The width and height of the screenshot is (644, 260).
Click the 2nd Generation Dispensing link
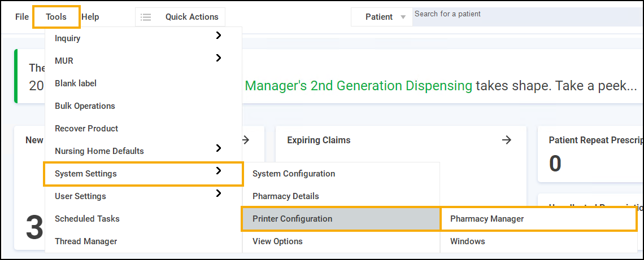pos(358,86)
